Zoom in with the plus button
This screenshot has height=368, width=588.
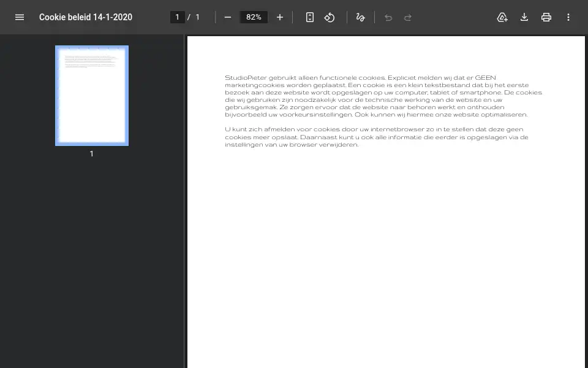pyautogui.click(x=280, y=17)
